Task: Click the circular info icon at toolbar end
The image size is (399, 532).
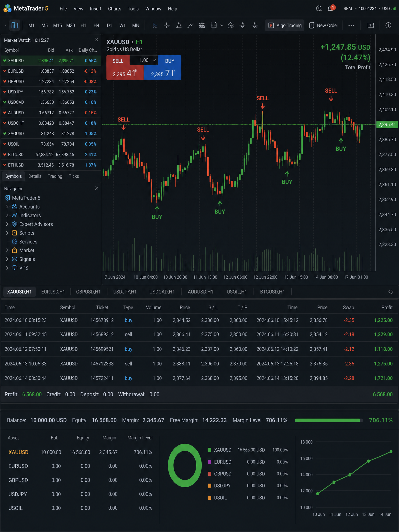Action: [x=388, y=25]
